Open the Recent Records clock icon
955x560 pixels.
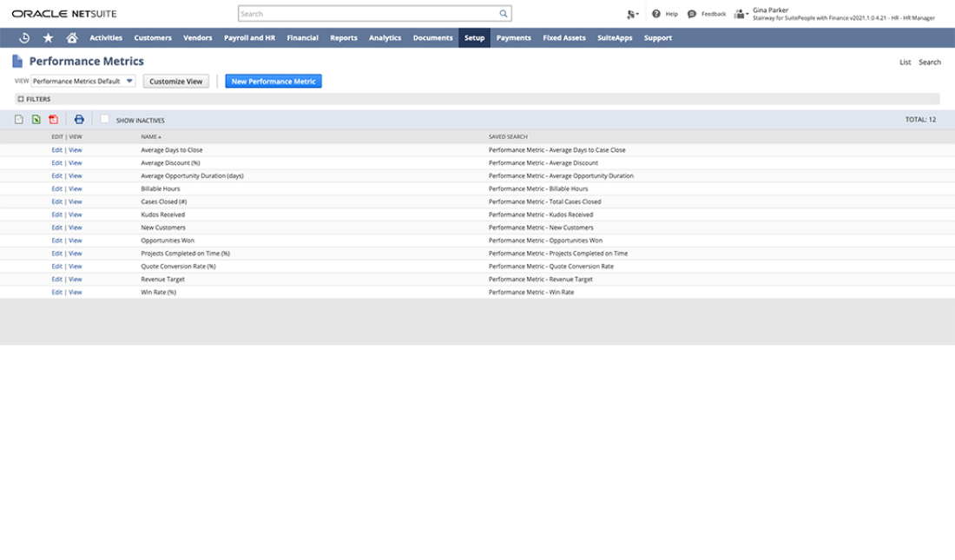pos(24,38)
